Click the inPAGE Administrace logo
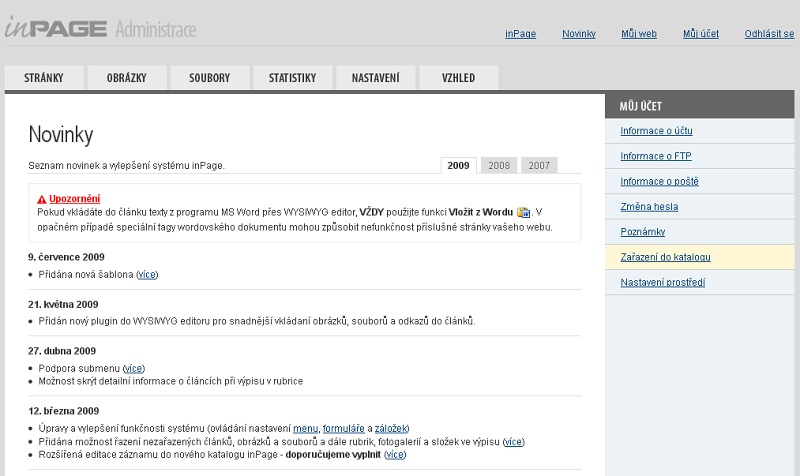 [98, 29]
